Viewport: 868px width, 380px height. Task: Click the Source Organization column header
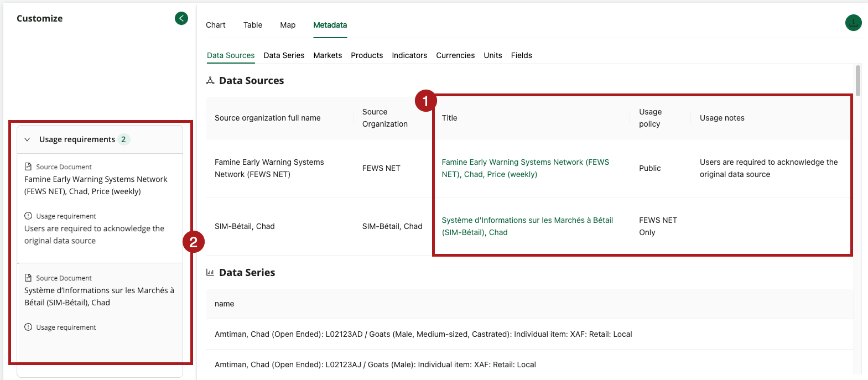pyautogui.click(x=385, y=118)
